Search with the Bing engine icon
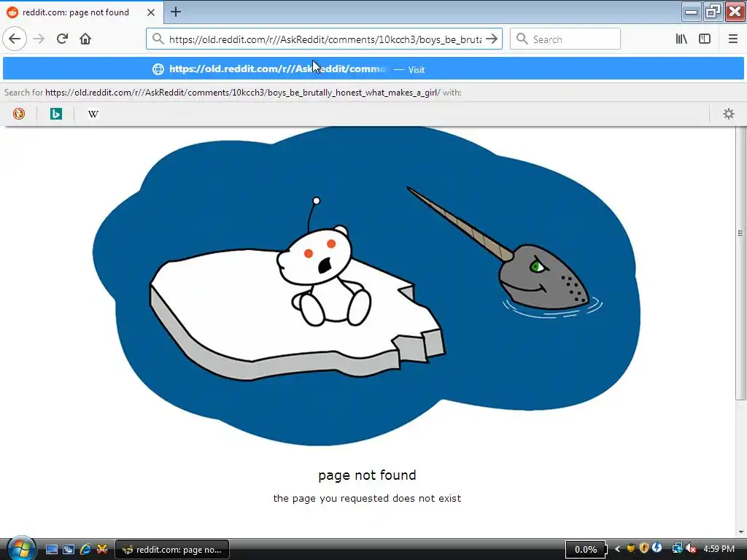The width and height of the screenshot is (747, 560). pos(56,114)
